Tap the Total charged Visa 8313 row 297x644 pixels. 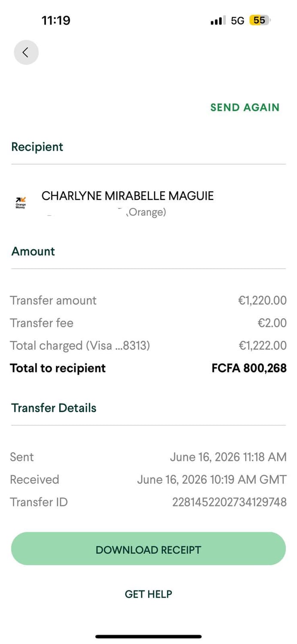148,346
